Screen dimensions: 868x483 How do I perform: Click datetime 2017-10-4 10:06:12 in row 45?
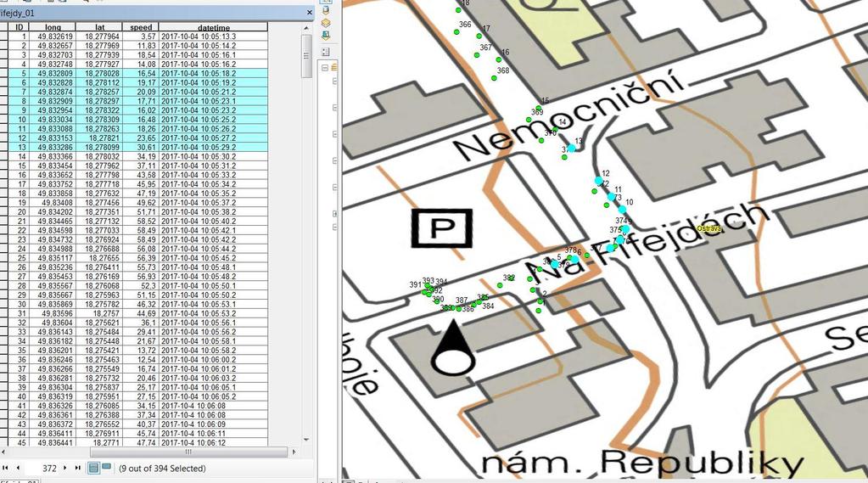(213, 442)
